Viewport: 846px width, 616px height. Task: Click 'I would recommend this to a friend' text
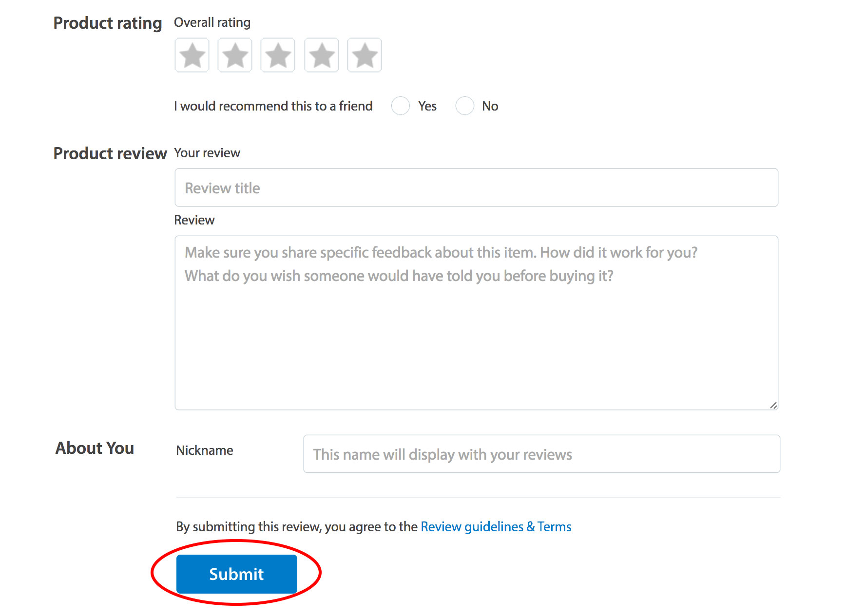pyautogui.click(x=273, y=106)
